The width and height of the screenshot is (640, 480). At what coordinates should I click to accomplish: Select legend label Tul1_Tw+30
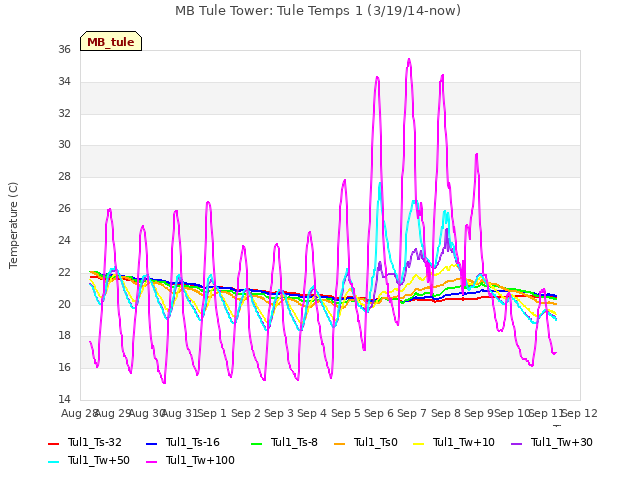(x=562, y=442)
